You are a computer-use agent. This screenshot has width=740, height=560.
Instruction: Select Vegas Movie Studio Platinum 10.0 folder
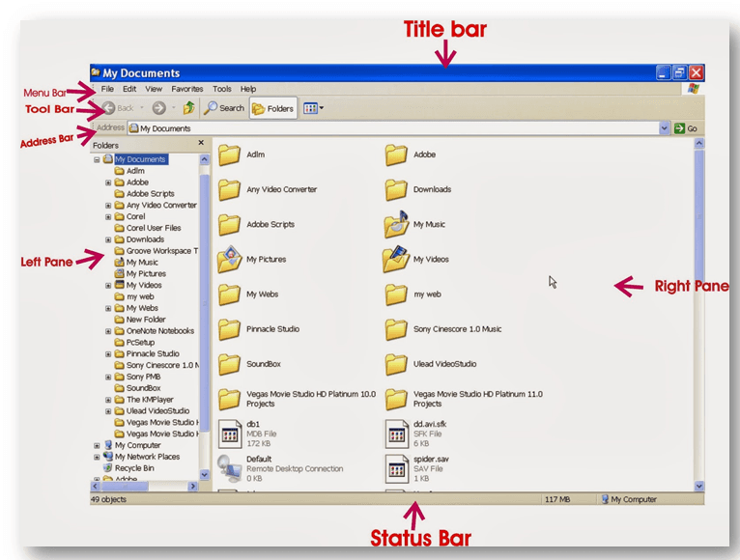click(x=229, y=399)
